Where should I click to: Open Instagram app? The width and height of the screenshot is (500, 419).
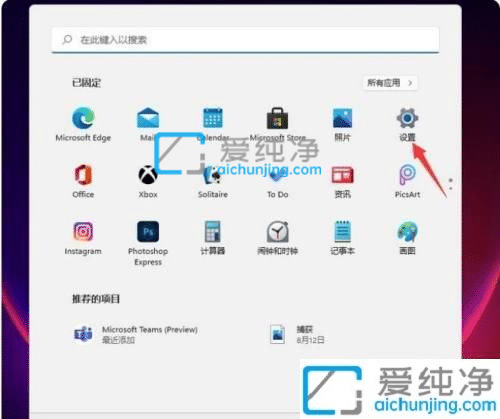[83, 238]
